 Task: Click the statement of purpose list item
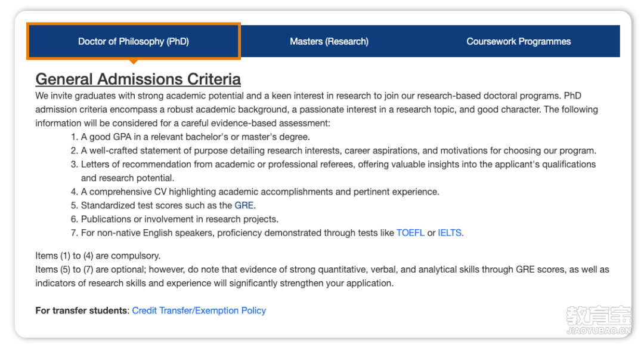point(339,150)
